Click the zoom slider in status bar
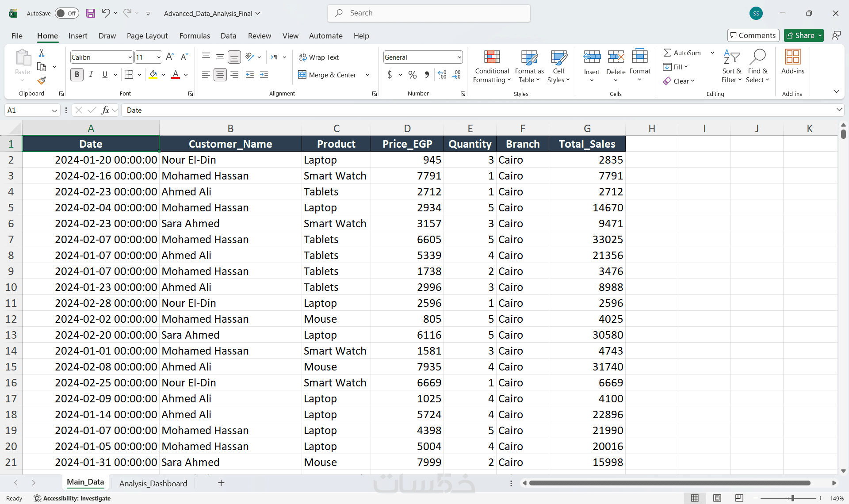Image resolution: width=849 pixels, height=504 pixels. pos(792,498)
